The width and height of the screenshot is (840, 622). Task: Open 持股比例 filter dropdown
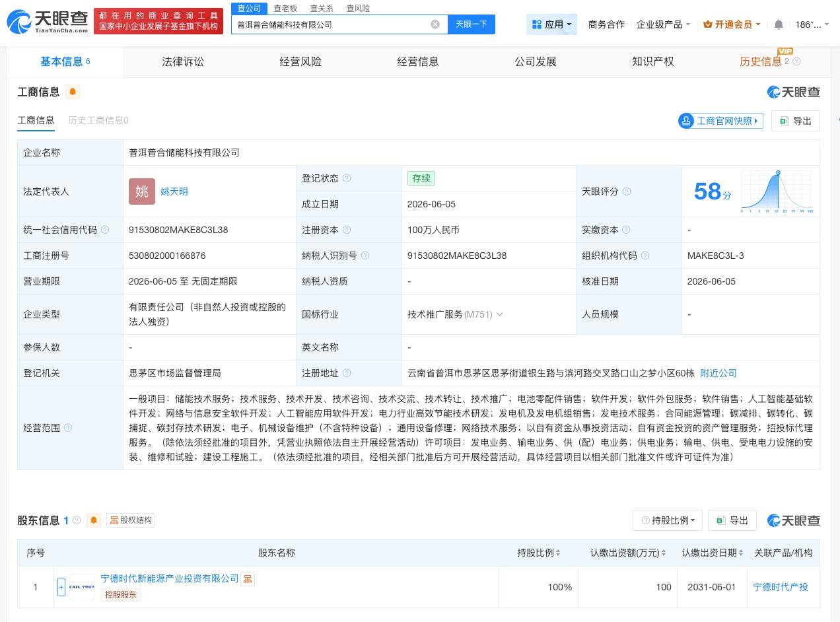pos(668,520)
